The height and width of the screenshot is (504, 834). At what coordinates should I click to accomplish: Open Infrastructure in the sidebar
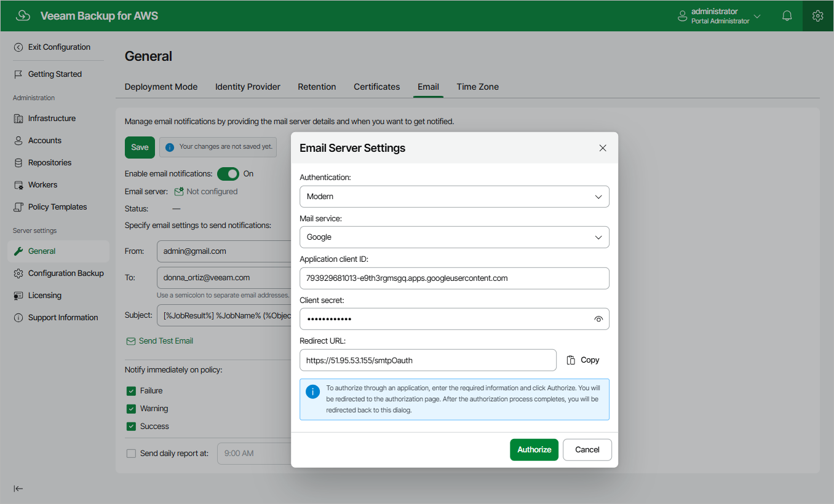(52, 119)
